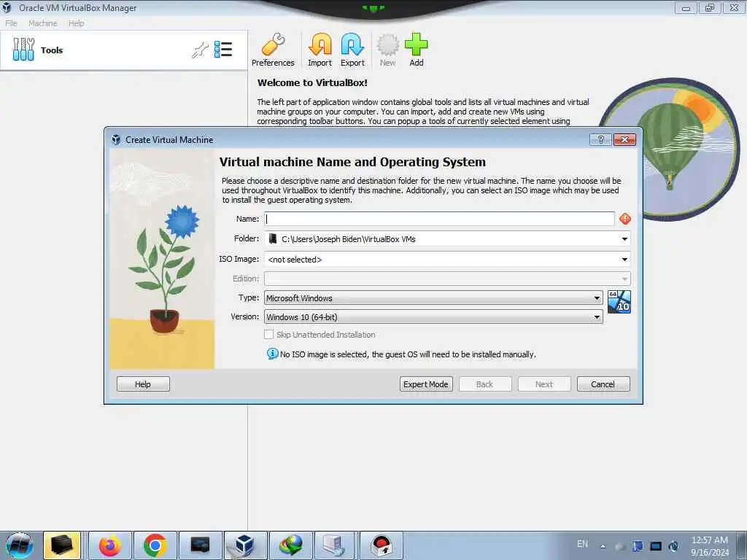This screenshot has height=560, width=747.
Task: Open the Type combo box
Action: (x=433, y=298)
